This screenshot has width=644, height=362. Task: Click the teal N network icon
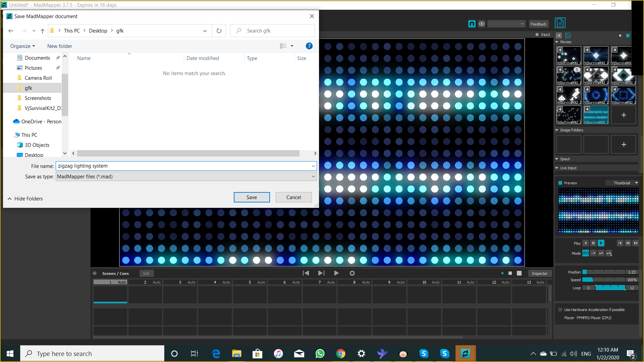[x=472, y=24]
